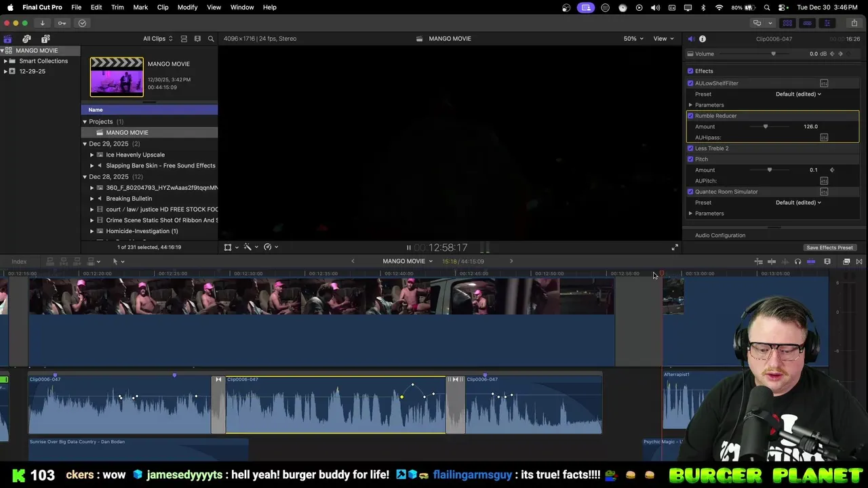Toggle timeline skimming icon
This screenshot has height=488, width=868.
[x=771, y=262]
